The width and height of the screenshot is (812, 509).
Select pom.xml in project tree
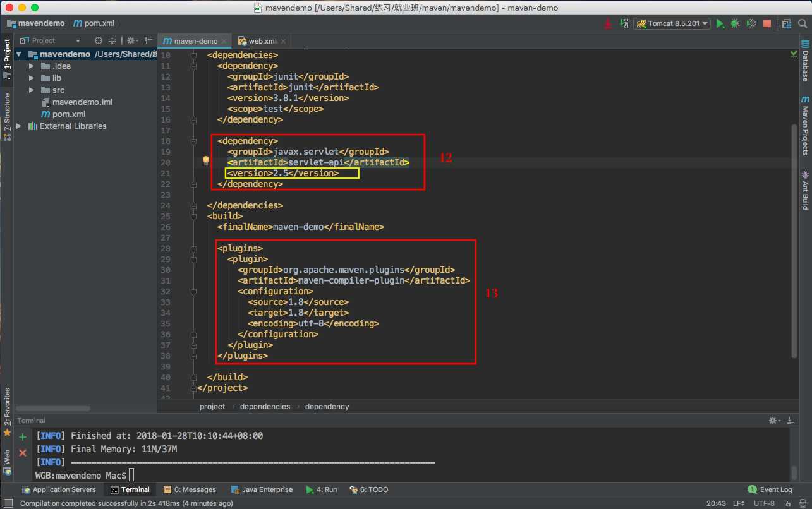pos(63,114)
